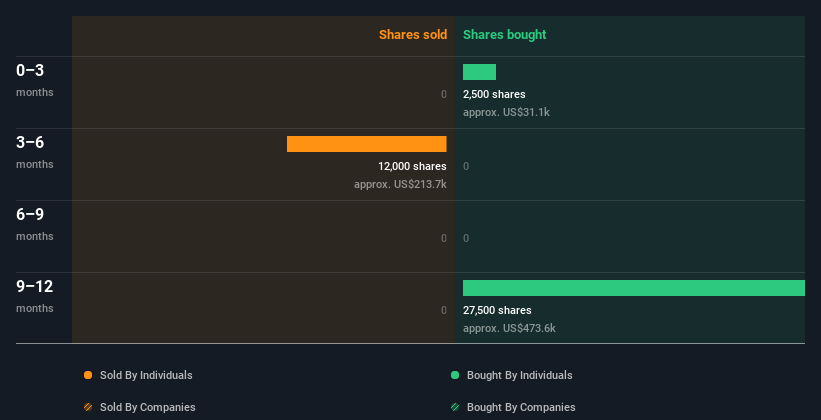Image resolution: width=821 pixels, height=420 pixels.
Task: Toggle the Bought By Companies legend label
Action: (x=521, y=407)
